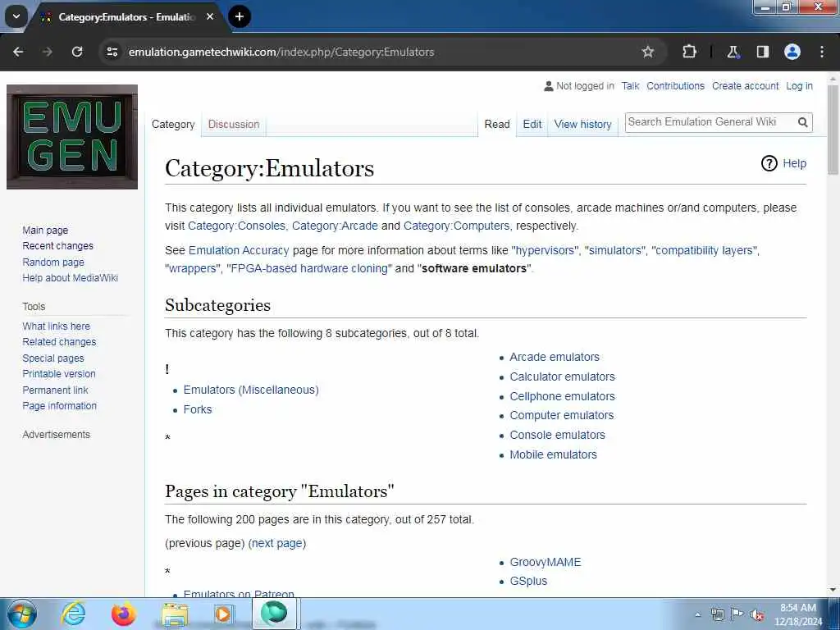This screenshot has height=630, width=840.
Task: Click the active browser taskbar icon
Action: pyautogui.click(x=274, y=614)
